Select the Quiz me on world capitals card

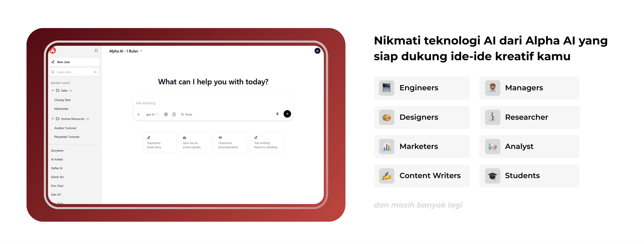click(x=195, y=142)
